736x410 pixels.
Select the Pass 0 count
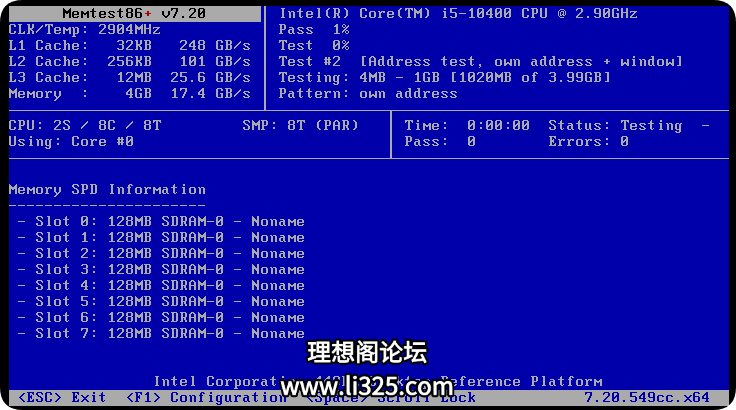click(x=440, y=141)
